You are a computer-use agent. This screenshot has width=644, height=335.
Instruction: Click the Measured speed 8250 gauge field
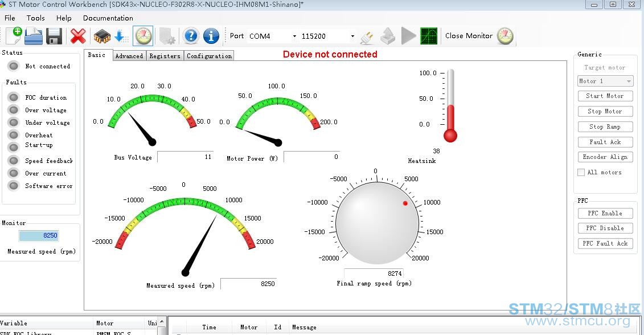pos(248,284)
